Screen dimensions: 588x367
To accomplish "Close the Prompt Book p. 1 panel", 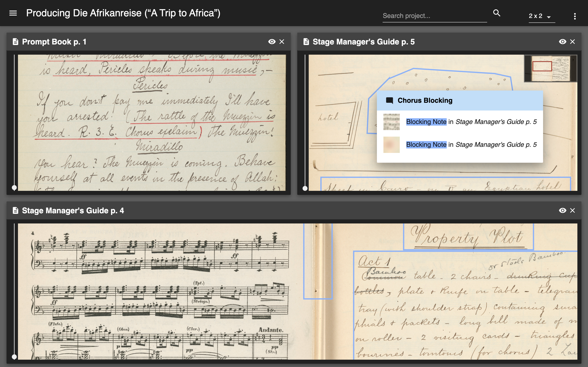I will click(x=282, y=42).
